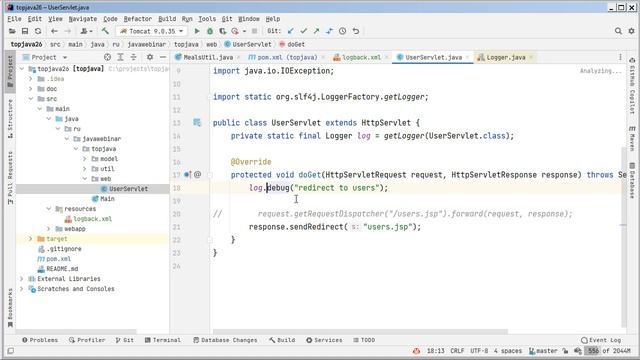
Task: Open IDE settings gear icon top right
Action: click(x=631, y=31)
